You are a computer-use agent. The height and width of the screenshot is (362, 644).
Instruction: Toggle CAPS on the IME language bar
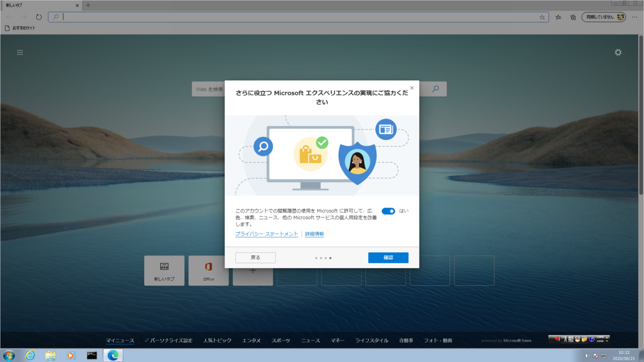600,337
